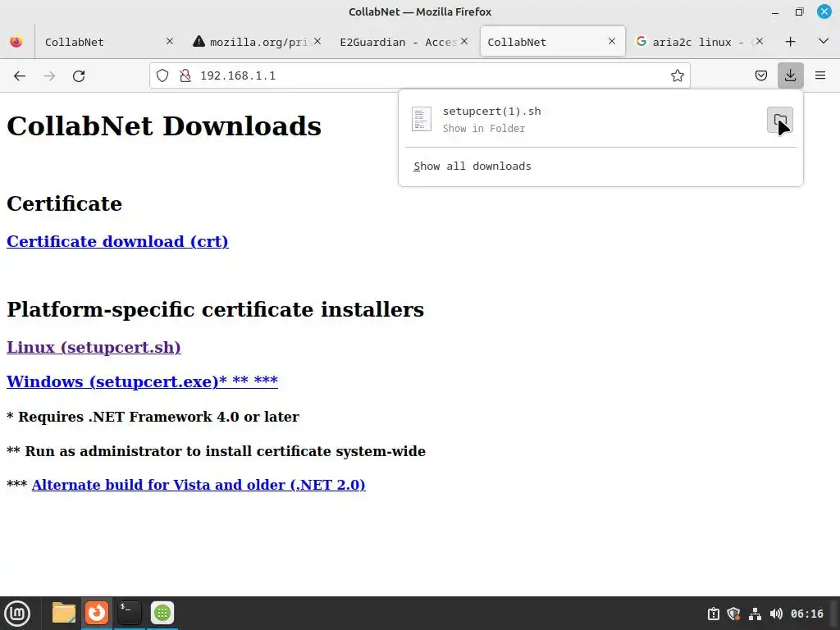Minimize the Firefox window

774,12
